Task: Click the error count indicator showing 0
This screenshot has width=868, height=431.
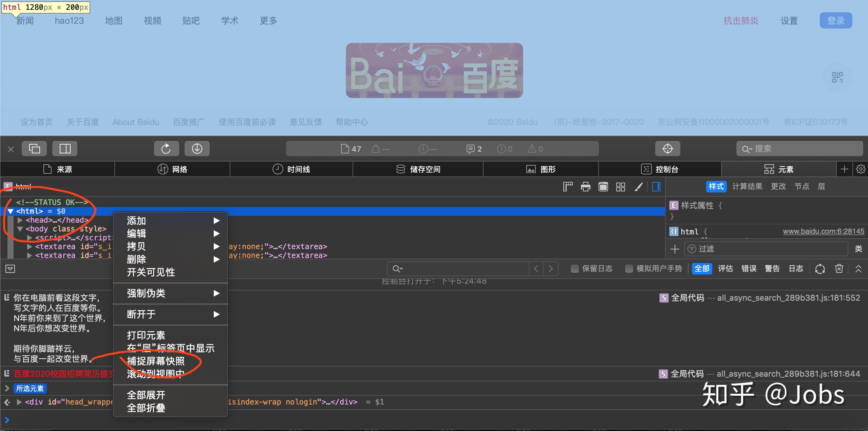Action: coord(505,149)
